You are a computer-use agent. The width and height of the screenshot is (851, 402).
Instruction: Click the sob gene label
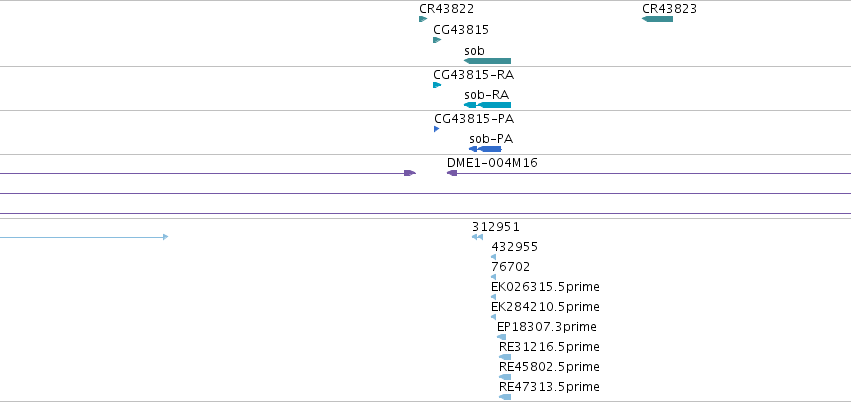[474, 51]
